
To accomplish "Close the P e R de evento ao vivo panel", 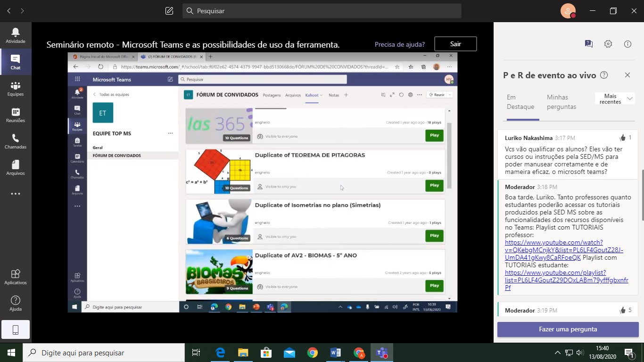I will point(627,75).
